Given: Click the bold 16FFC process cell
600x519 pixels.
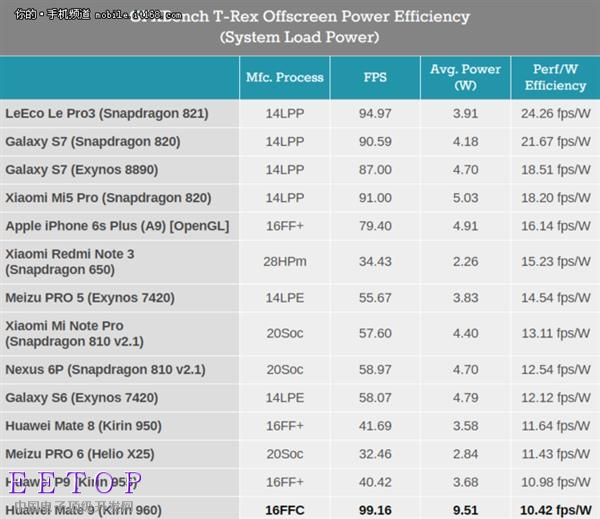Looking at the screenshot, I should point(285,510).
